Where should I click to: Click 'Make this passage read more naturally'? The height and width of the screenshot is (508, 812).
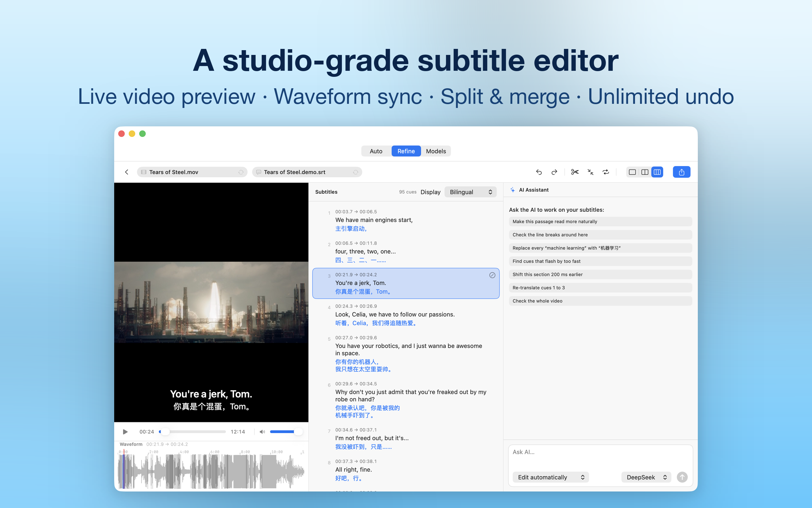pos(600,221)
